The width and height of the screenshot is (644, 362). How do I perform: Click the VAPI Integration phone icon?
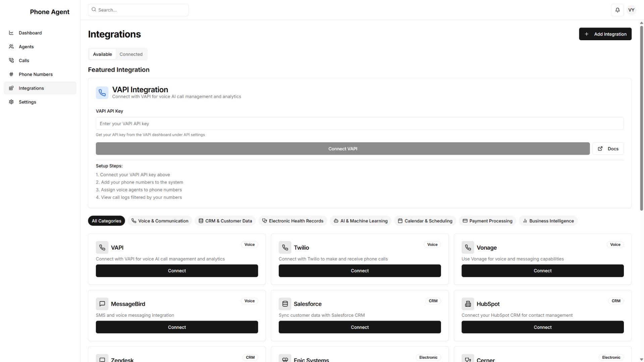102,93
